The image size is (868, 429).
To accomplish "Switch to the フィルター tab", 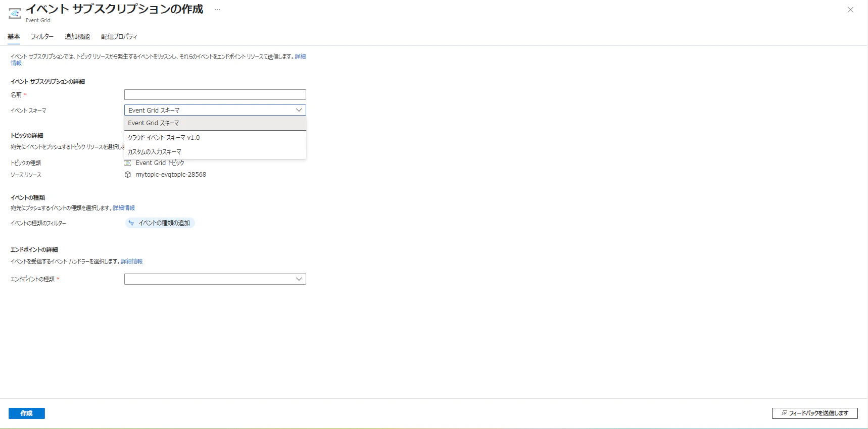I will [42, 36].
